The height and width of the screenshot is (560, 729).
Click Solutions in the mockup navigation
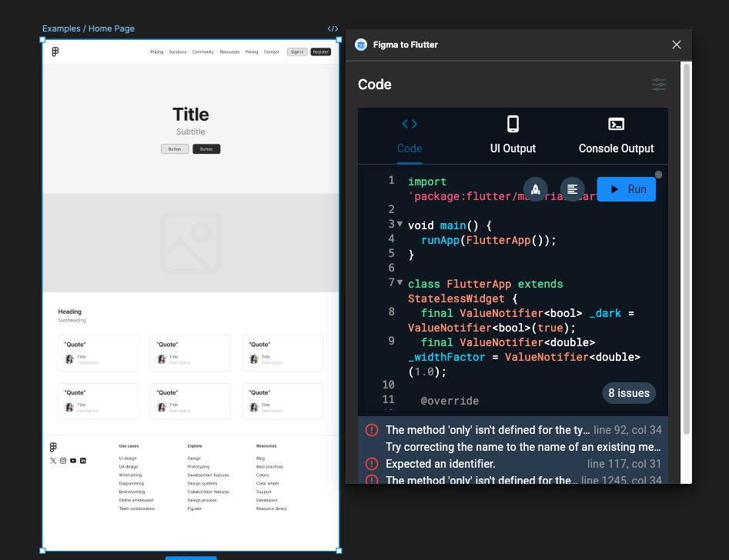pyautogui.click(x=178, y=52)
